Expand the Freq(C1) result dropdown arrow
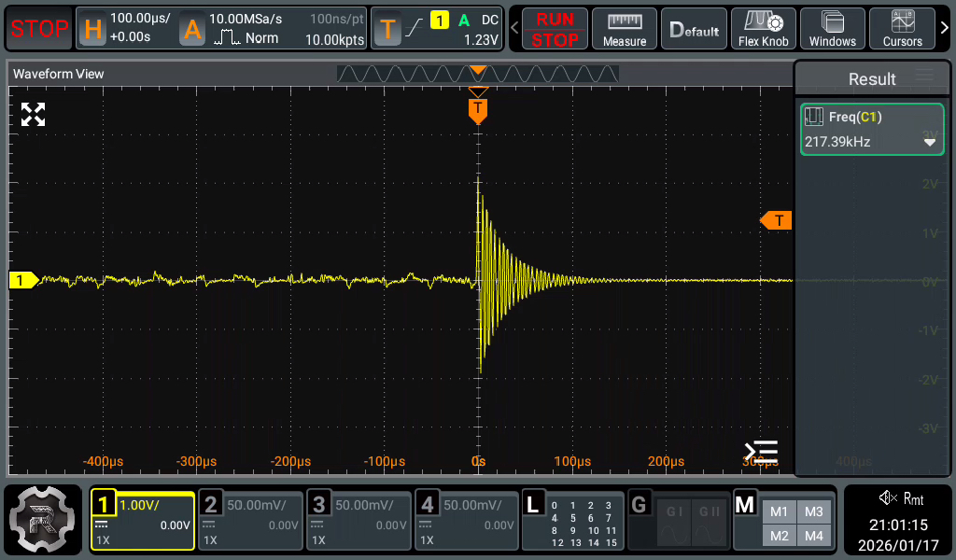Screen dimensions: 956x560 [930, 143]
